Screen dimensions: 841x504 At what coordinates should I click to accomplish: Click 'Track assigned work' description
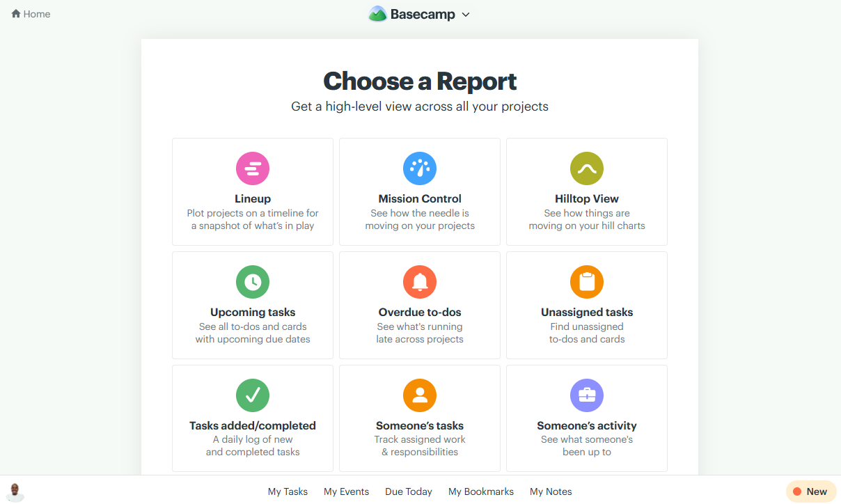[x=420, y=439]
